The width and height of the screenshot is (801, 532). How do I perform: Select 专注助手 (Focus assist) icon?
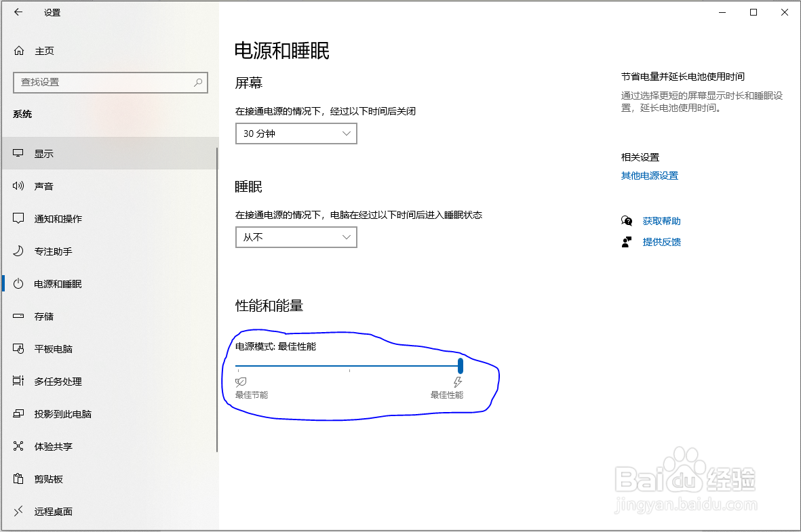[x=18, y=251]
